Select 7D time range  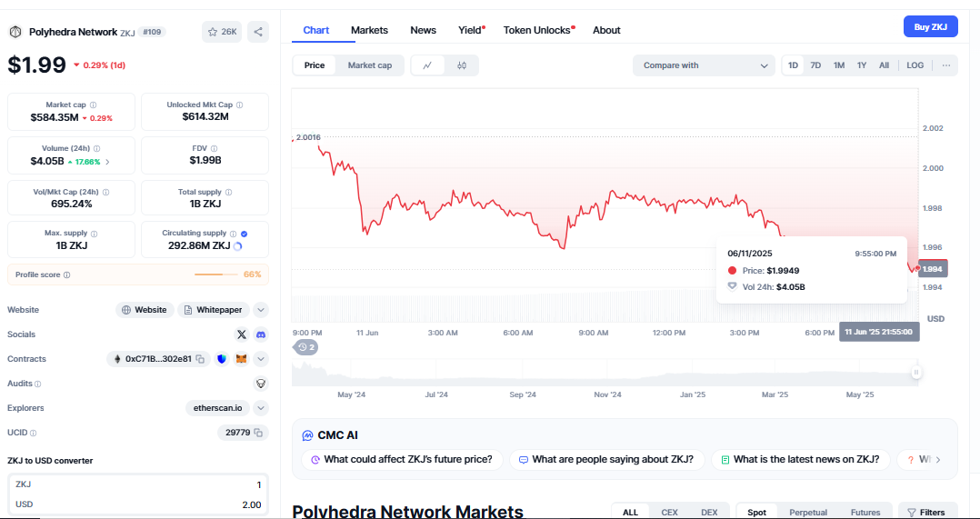click(815, 65)
